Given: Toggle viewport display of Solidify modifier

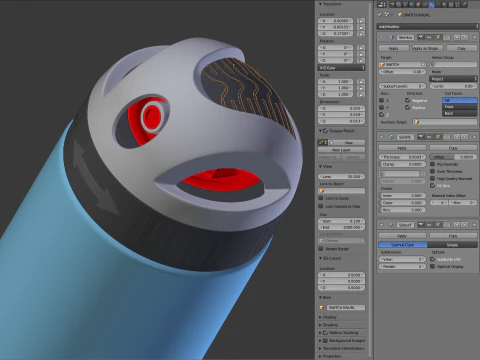Looking at the screenshot, I should tap(429, 137).
